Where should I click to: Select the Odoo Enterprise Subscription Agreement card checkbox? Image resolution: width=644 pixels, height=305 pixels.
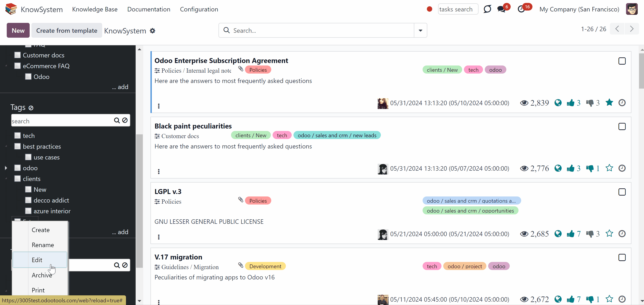622,61
